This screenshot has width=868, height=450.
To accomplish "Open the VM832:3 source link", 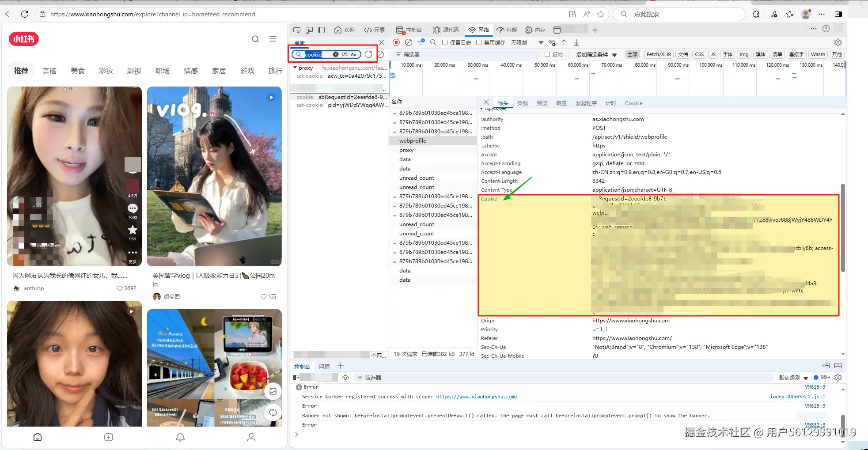I will point(815,425).
